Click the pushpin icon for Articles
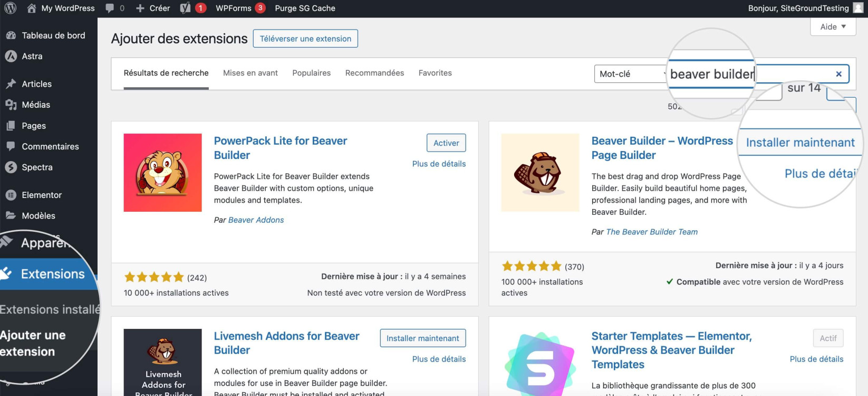The width and height of the screenshot is (868, 396). pyautogui.click(x=11, y=84)
